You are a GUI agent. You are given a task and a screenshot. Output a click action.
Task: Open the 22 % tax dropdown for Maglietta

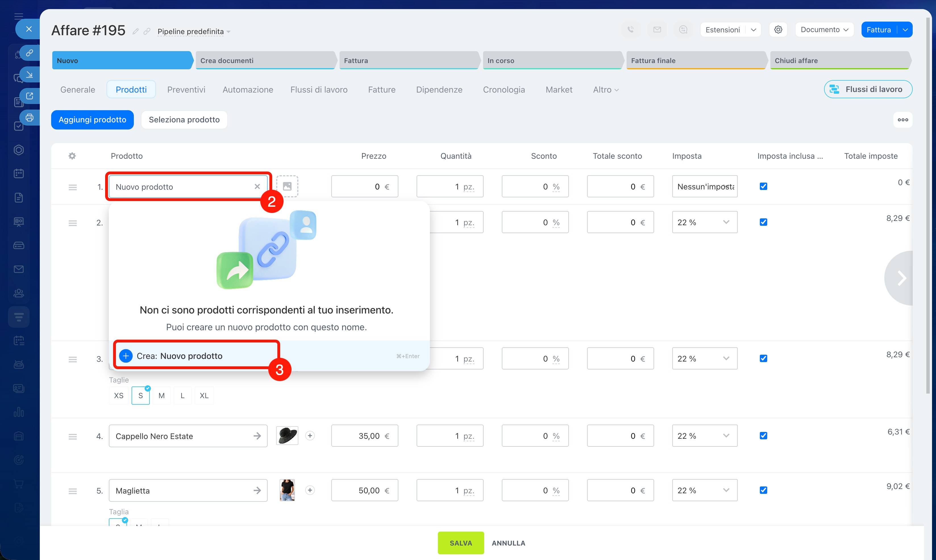coord(704,490)
